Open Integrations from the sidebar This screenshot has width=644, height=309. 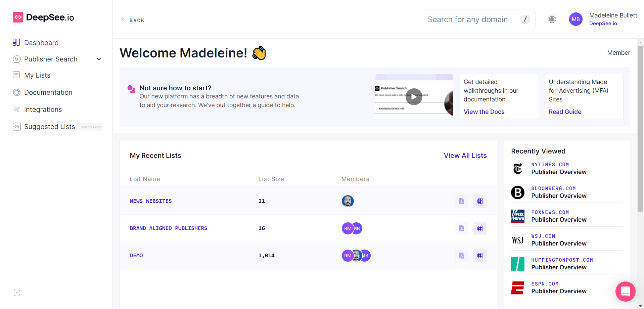pos(43,109)
